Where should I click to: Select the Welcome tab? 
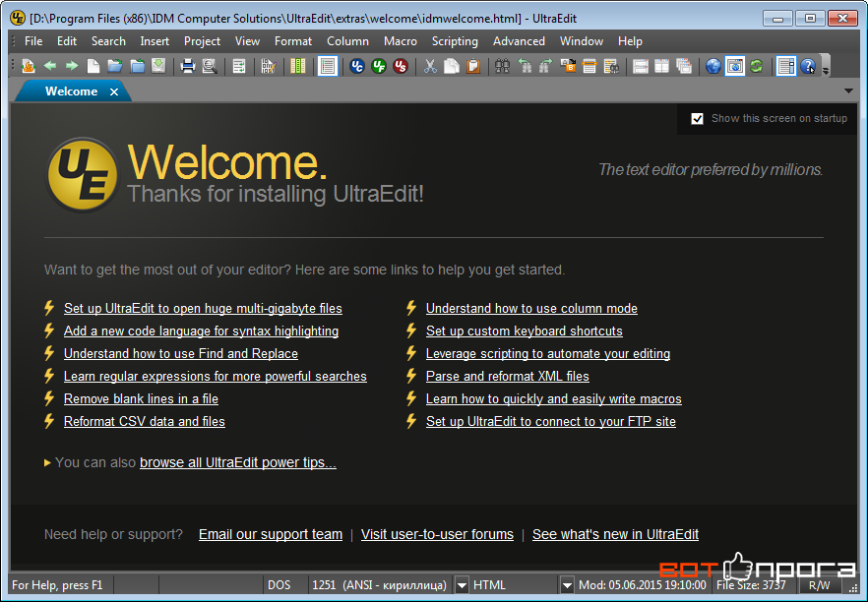pos(71,91)
